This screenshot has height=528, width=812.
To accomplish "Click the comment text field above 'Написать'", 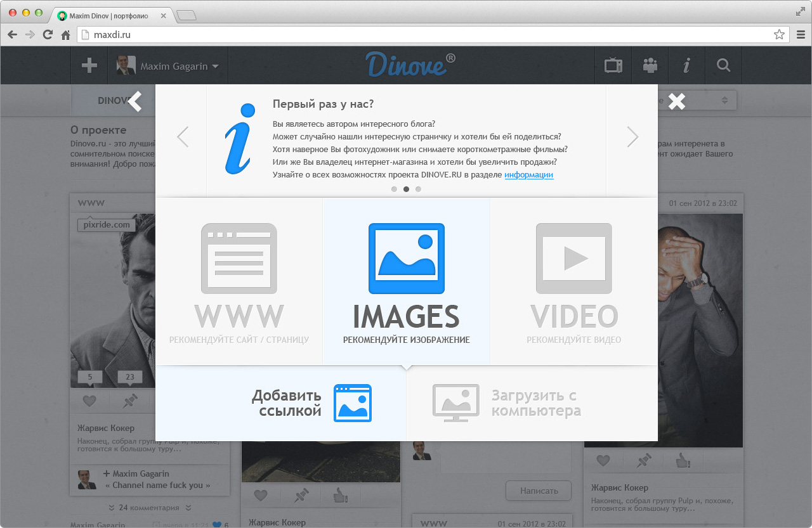I will 506,457.
